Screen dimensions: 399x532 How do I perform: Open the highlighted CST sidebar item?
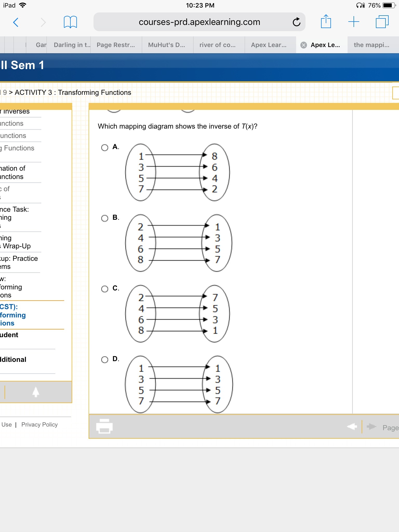pos(13,315)
